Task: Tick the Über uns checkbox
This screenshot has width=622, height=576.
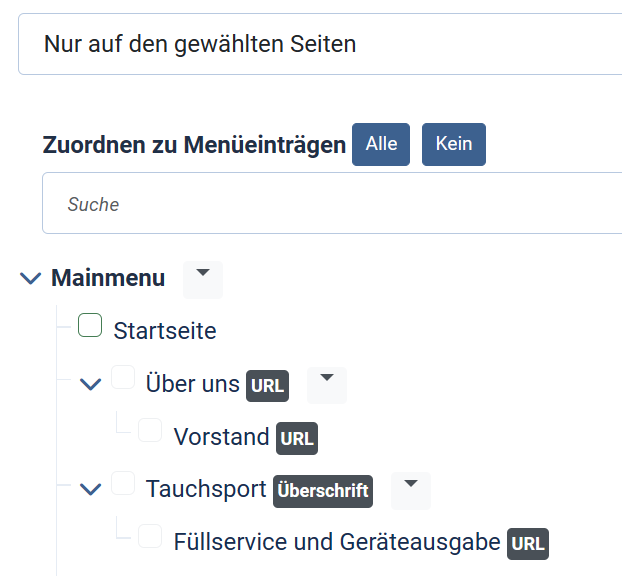Action: pos(123,377)
